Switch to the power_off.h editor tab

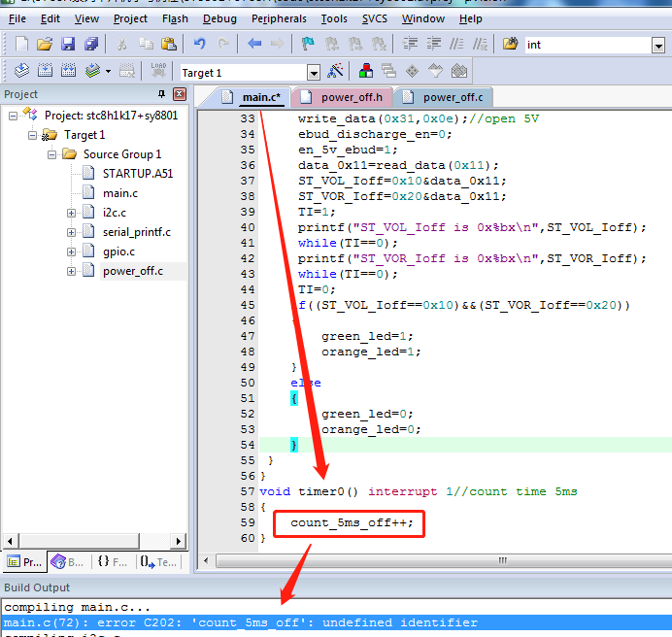tap(345, 97)
